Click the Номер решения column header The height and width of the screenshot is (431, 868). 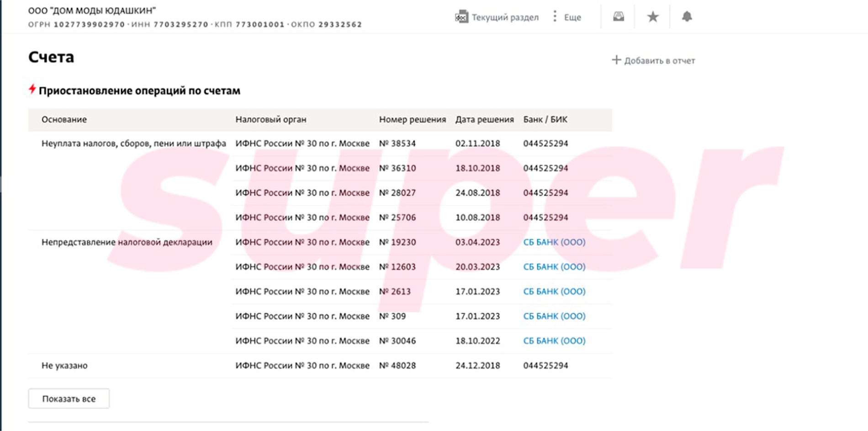coord(412,120)
